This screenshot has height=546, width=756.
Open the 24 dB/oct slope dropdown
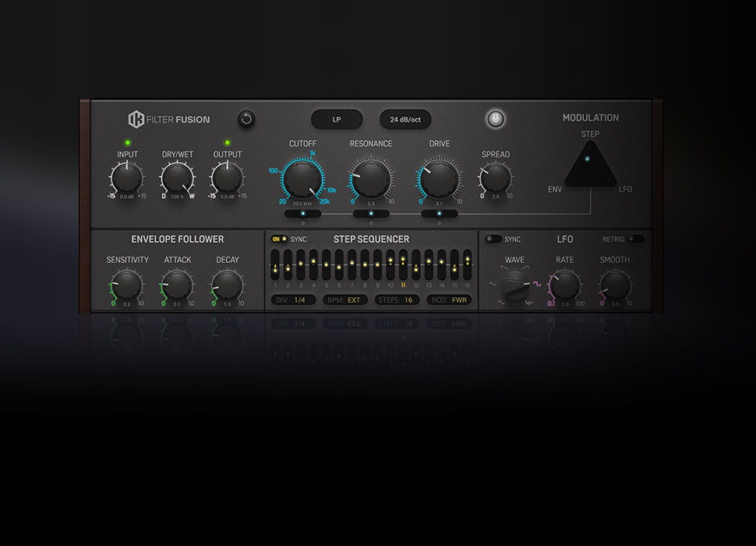(x=405, y=119)
